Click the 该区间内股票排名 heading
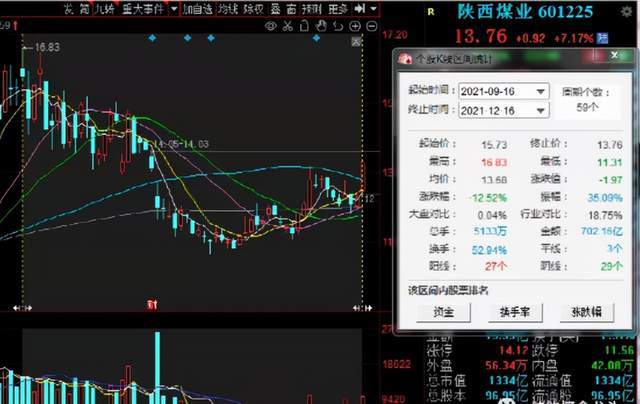Screen dimensions: 640x404 448,291
